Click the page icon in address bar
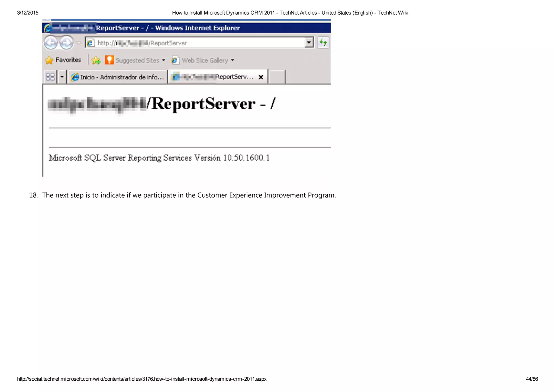This screenshot has width=555, height=392. 90,43
